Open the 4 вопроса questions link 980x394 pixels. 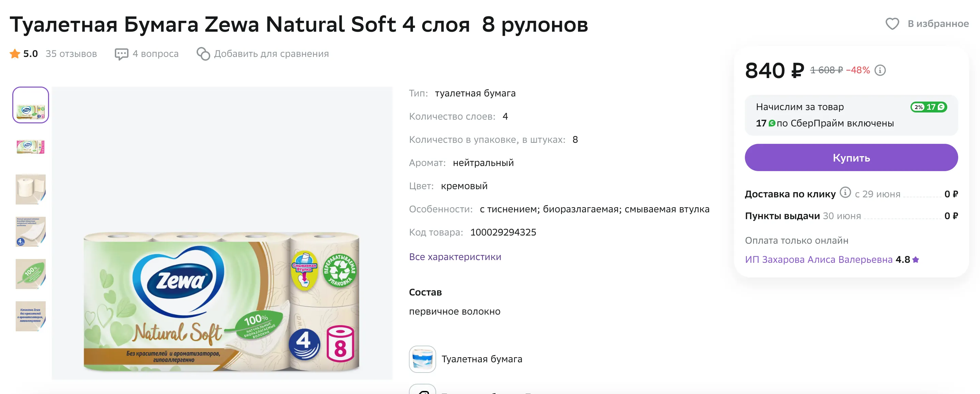(x=155, y=54)
